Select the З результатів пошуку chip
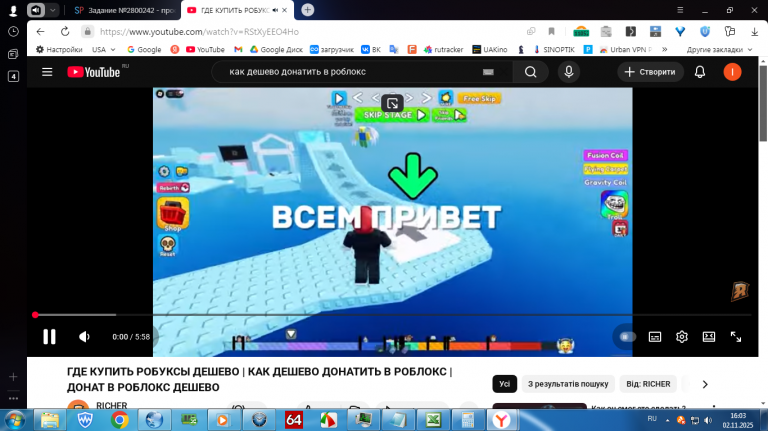This screenshot has height=431, width=768. point(568,384)
